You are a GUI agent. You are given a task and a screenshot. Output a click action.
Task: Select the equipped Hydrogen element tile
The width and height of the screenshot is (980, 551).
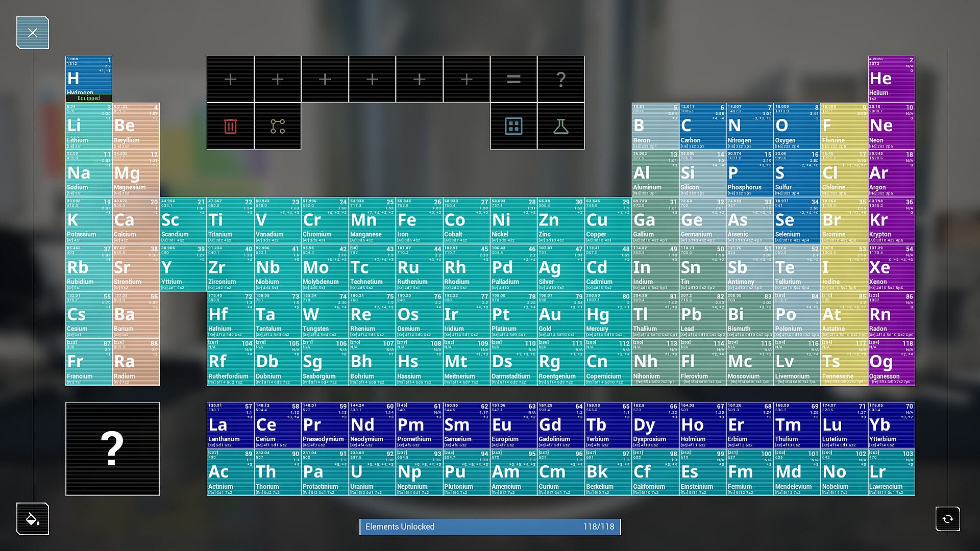(89, 79)
